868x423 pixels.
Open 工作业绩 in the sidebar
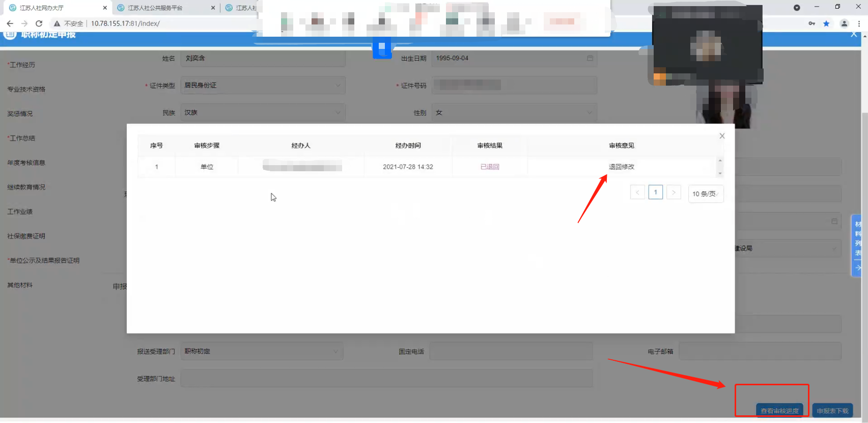click(20, 211)
